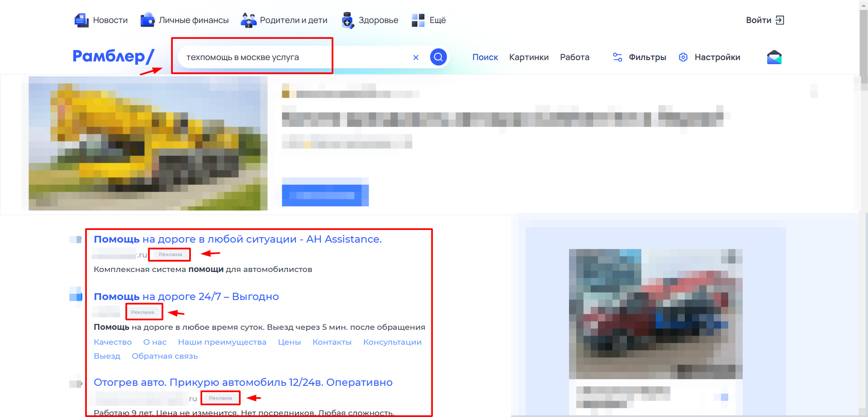Open the Настройки gear icon
Screen dimensions: 868x417
click(x=683, y=57)
